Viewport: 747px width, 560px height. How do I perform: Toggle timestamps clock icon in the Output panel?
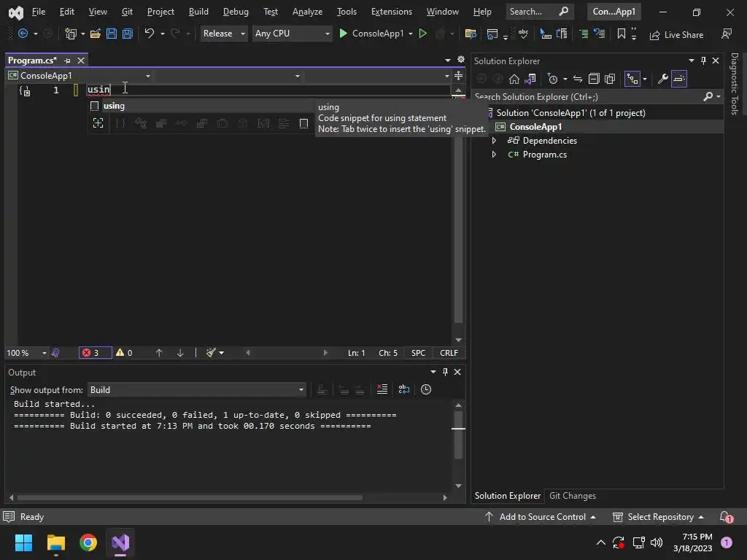(426, 389)
